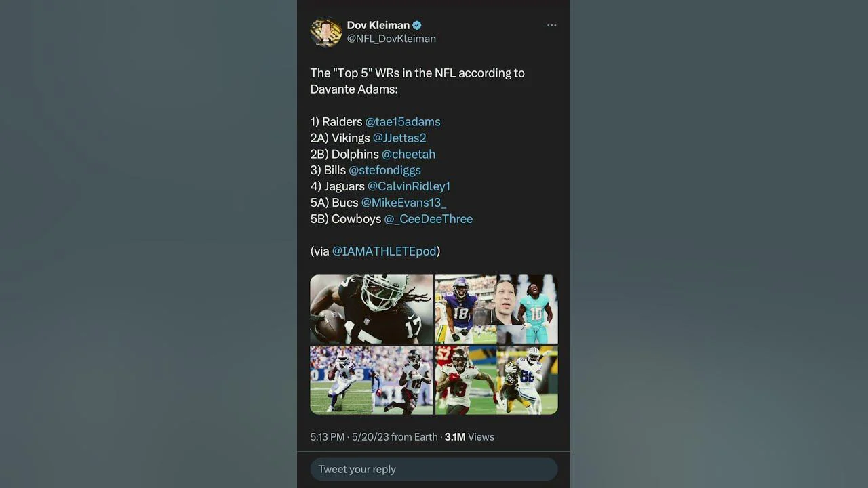Click the @MikeEvans13_ mention
Image resolution: width=868 pixels, height=488 pixels.
[x=403, y=203]
